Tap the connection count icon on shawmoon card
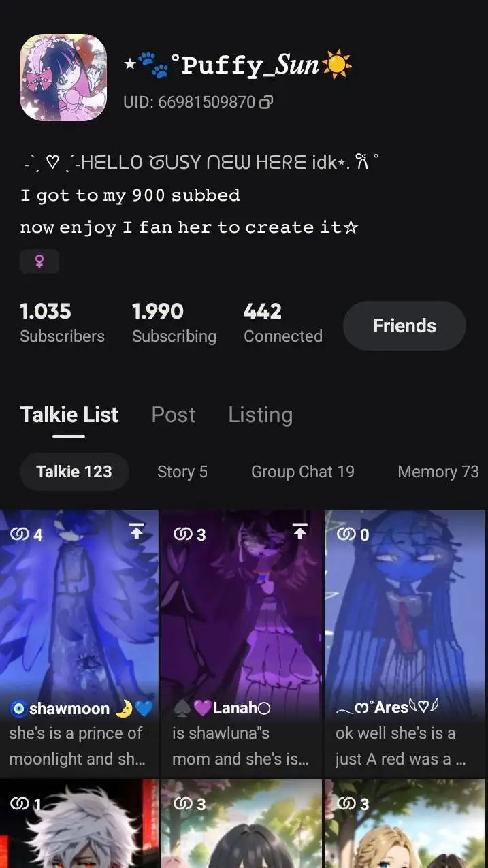This screenshot has width=488, height=868. [x=19, y=534]
